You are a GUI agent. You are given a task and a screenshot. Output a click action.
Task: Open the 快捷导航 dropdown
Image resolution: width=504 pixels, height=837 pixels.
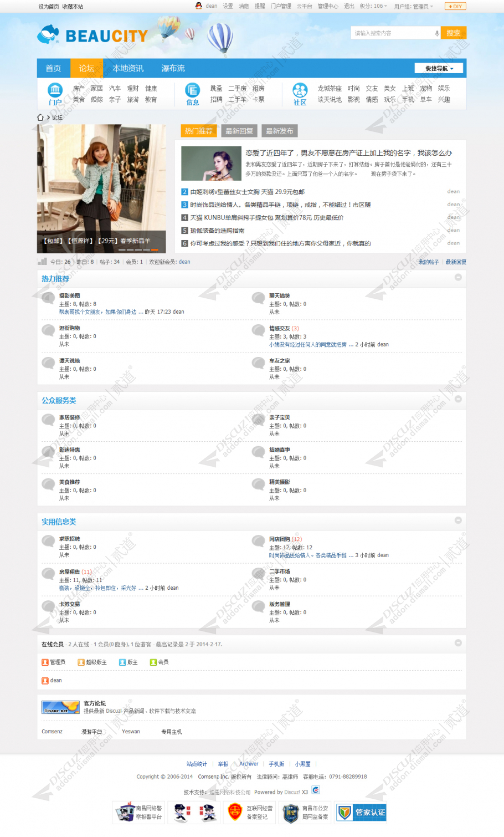(x=439, y=68)
